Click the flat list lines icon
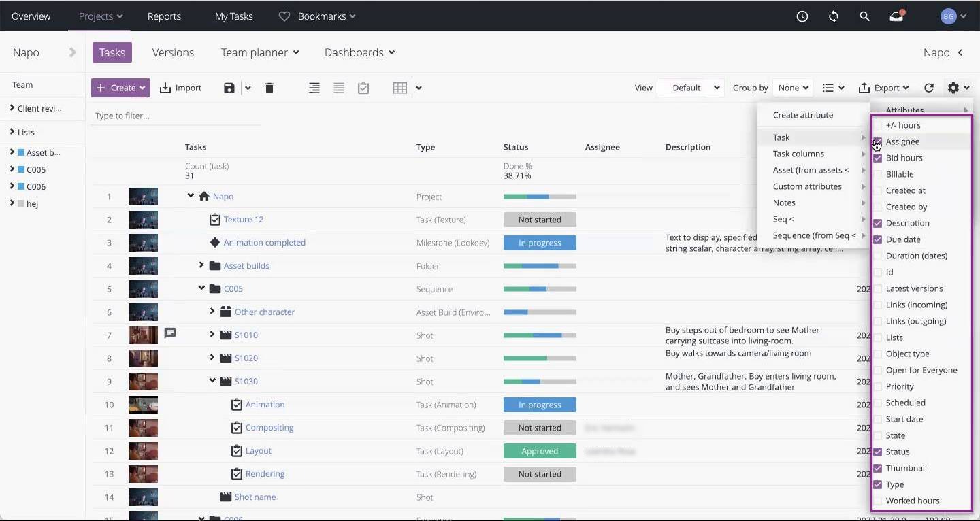Image resolution: width=980 pixels, height=521 pixels. [339, 88]
